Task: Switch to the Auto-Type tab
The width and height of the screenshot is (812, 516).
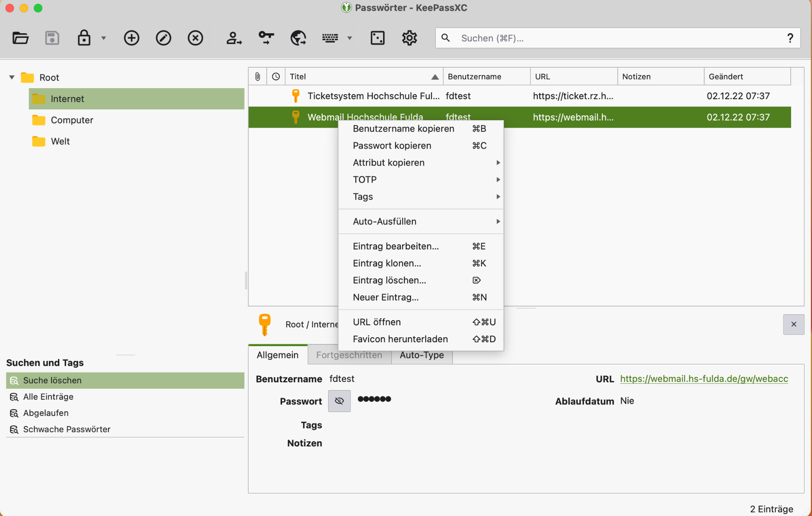Action: (421, 355)
